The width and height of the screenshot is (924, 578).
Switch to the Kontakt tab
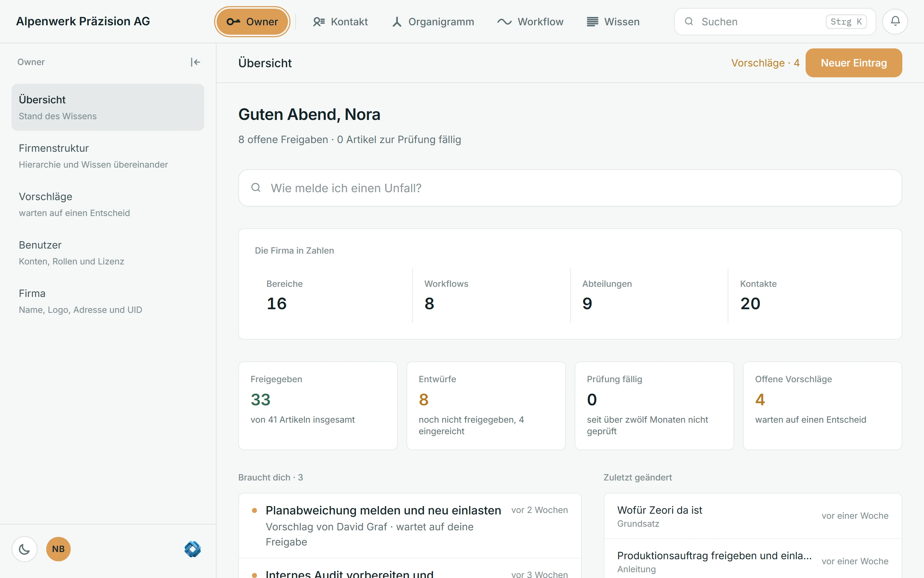[x=340, y=22]
